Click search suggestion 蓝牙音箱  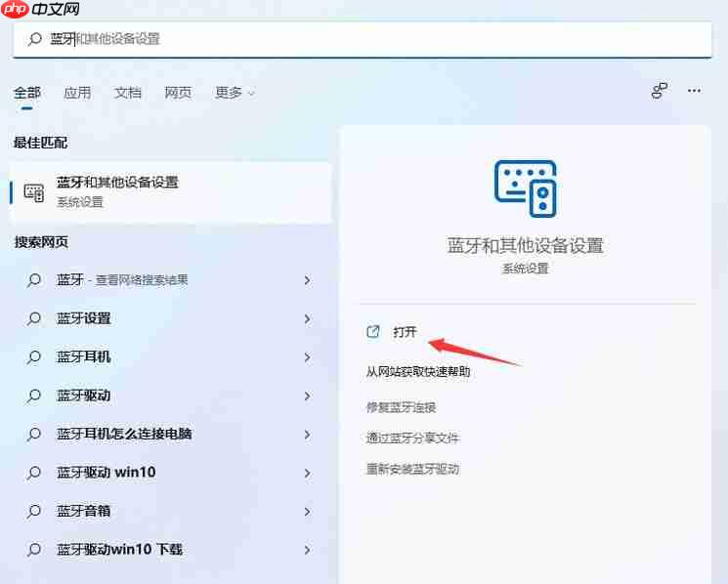pos(84,511)
